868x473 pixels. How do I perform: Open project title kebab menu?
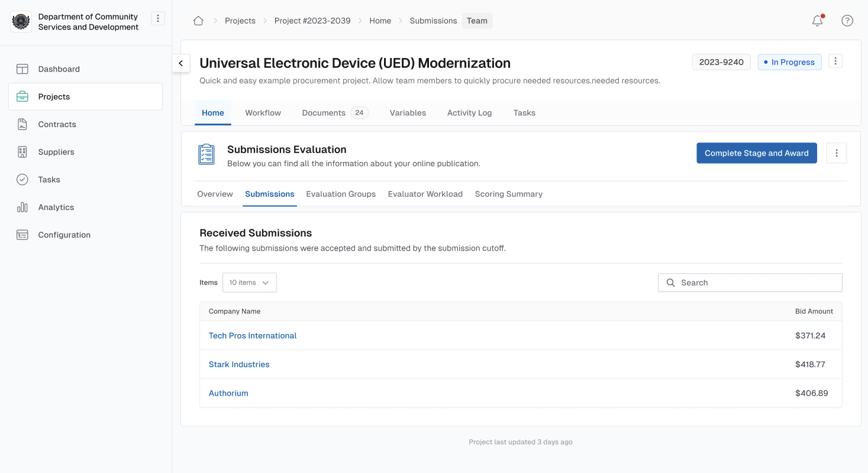[835, 61]
